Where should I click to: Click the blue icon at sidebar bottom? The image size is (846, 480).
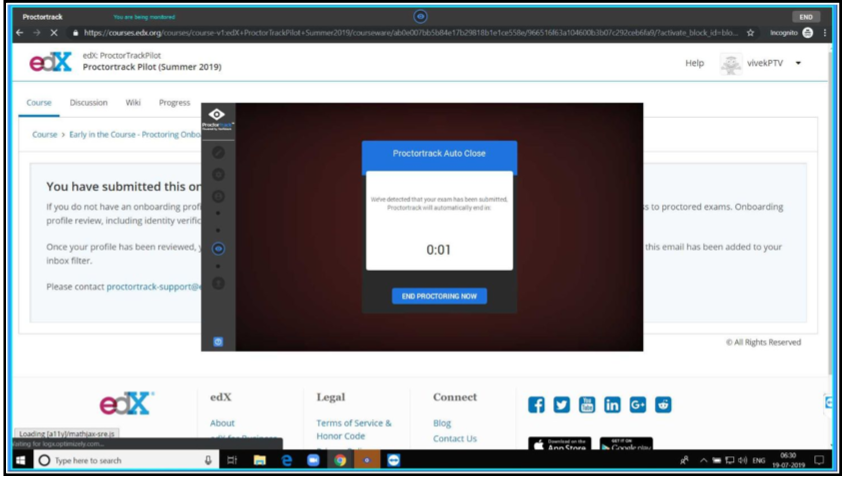click(x=218, y=342)
